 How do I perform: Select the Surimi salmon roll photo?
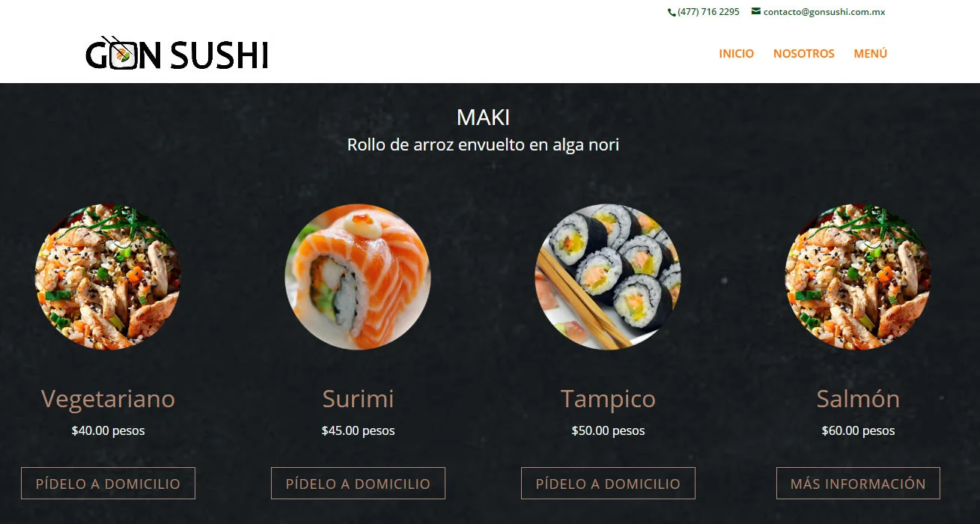pos(358,277)
